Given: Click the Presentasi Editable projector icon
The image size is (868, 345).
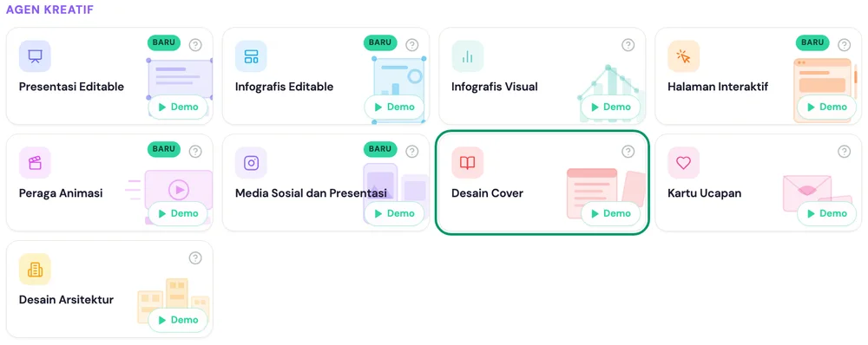Looking at the screenshot, I should [x=35, y=55].
